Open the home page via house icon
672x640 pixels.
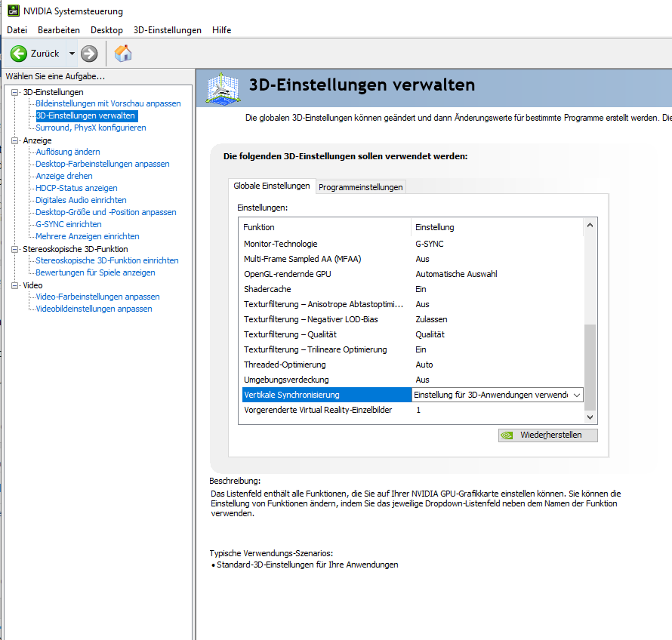[122, 54]
